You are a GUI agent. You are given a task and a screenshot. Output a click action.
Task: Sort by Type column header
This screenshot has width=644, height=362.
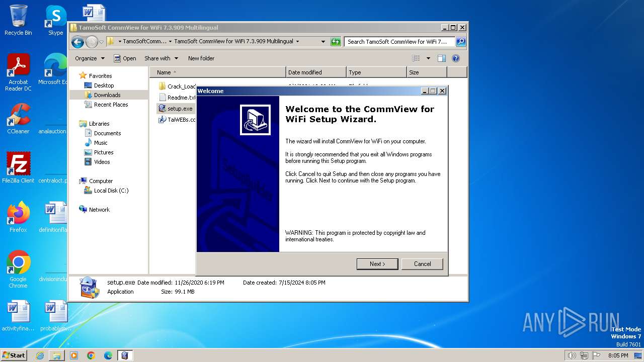point(376,72)
